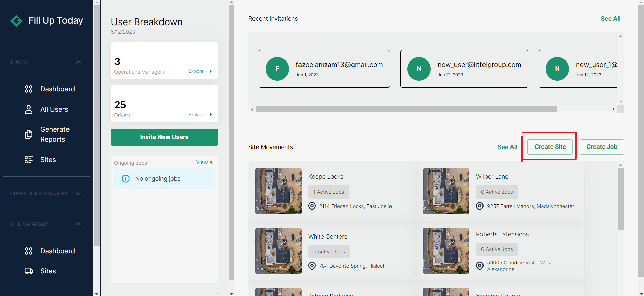
Task: Click the Site Manager Sites truck icon
Action: 29,271
